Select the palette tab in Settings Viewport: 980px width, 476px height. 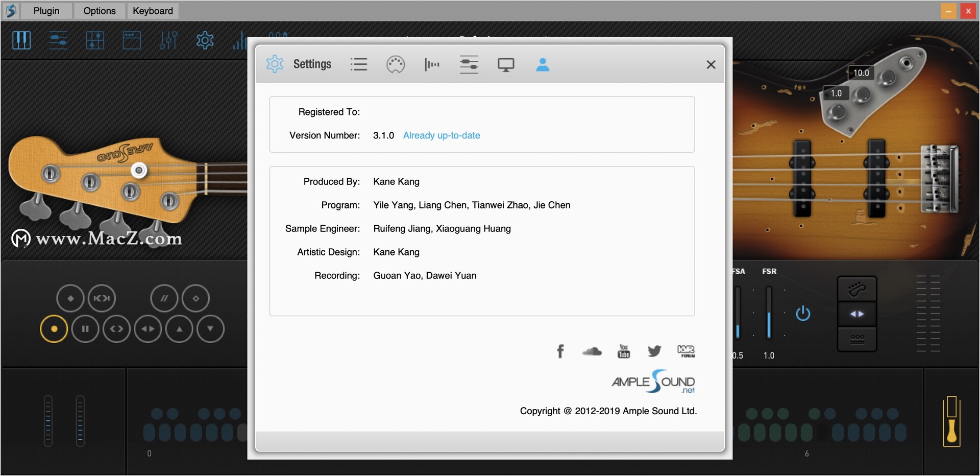396,64
